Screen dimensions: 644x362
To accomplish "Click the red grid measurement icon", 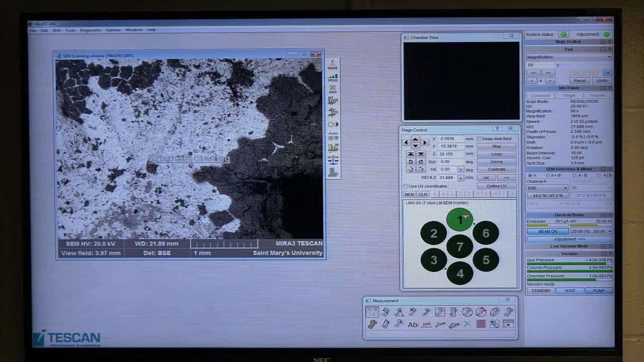I will coord(480,324).
